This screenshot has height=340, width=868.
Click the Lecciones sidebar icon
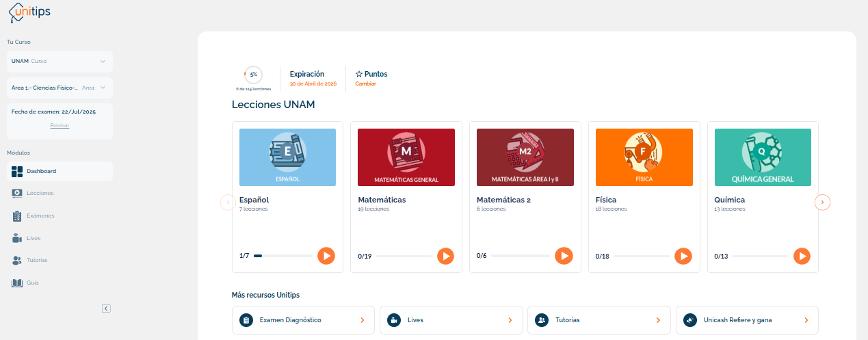pos(18,193)
